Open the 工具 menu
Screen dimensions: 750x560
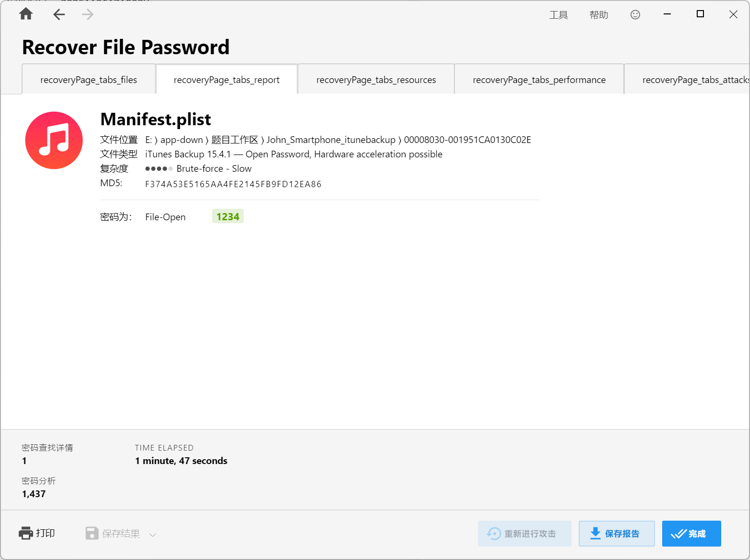[559, 15]
